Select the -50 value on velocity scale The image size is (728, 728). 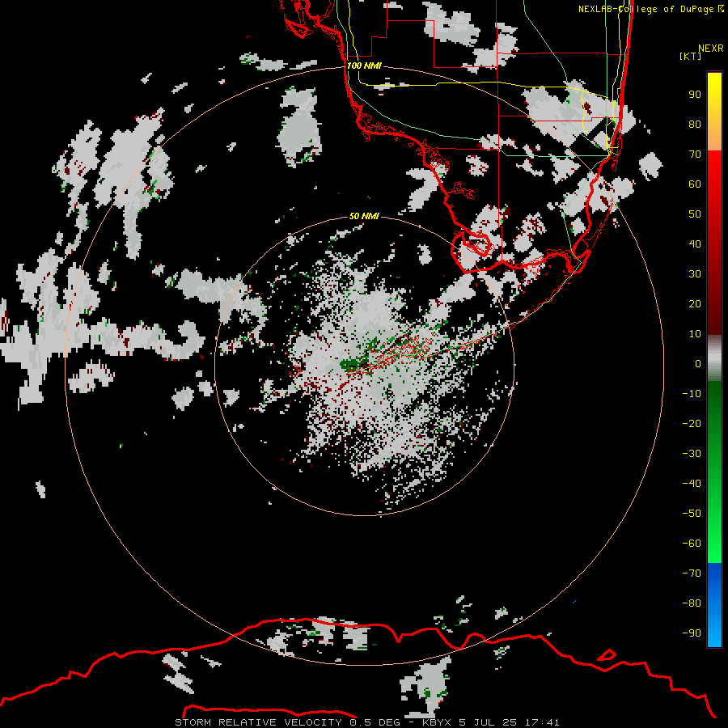tap(692, 514)
